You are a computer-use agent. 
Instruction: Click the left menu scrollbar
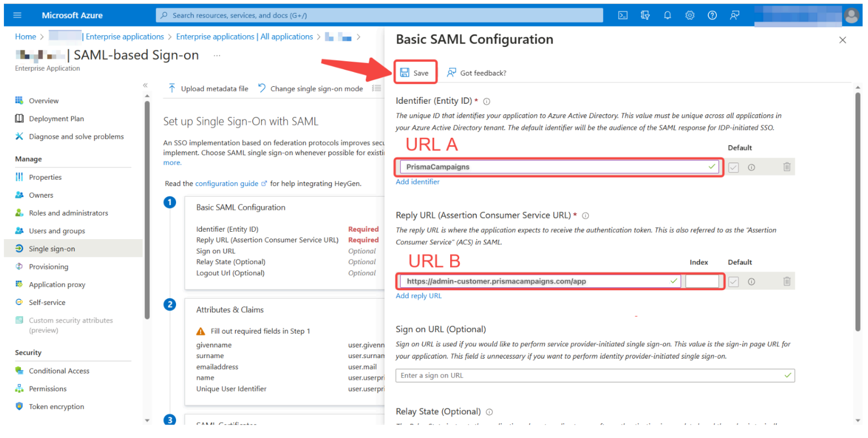pos(147,210)
